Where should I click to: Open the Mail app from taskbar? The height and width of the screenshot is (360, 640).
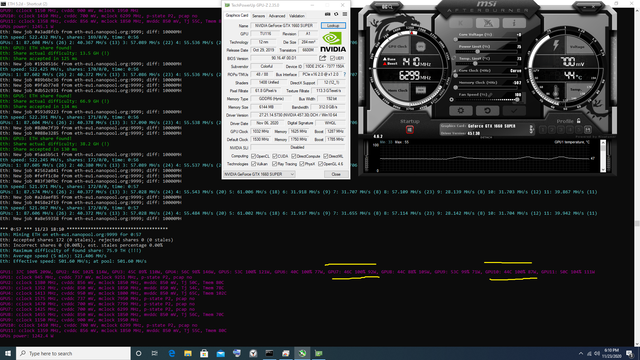(x=220, y=353)
